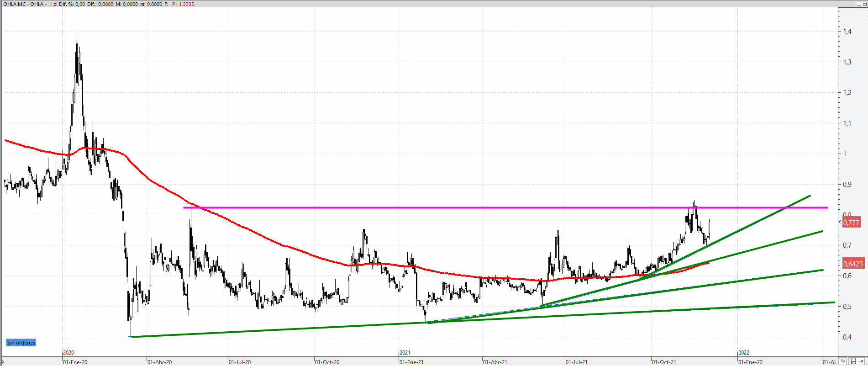This screenshot has height=366, width=868.
Task: Click the grid icon atop price axis
Action: click(866, 14)
